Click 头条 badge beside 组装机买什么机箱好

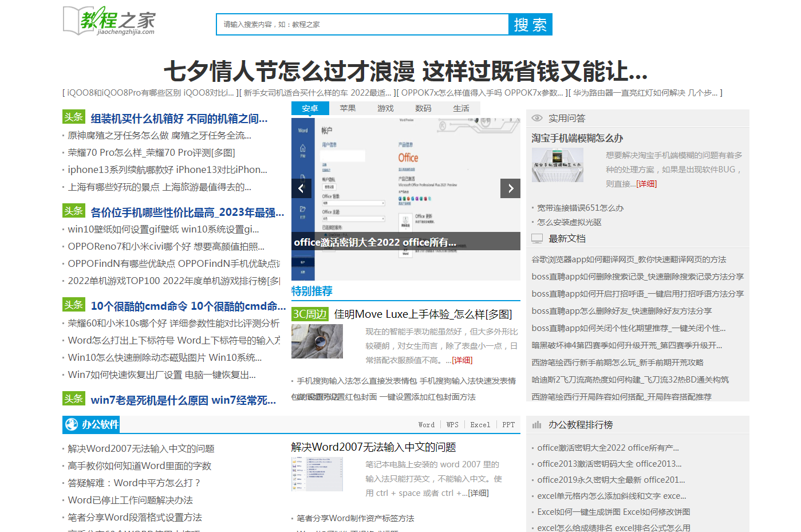tap(74, 117)
